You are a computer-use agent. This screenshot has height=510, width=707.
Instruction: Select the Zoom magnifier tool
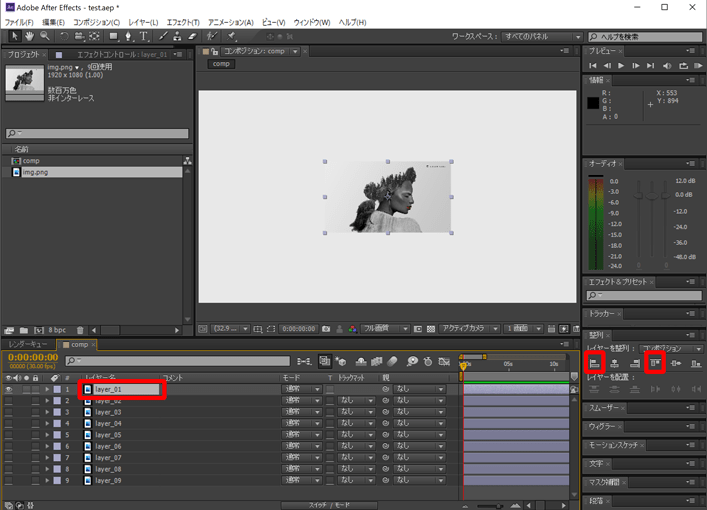coord(44,36)
